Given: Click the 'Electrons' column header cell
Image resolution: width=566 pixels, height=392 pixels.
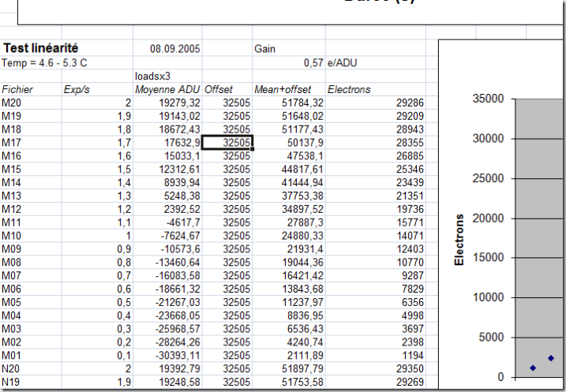Looking at the screenshot, I should coord(349,89).
